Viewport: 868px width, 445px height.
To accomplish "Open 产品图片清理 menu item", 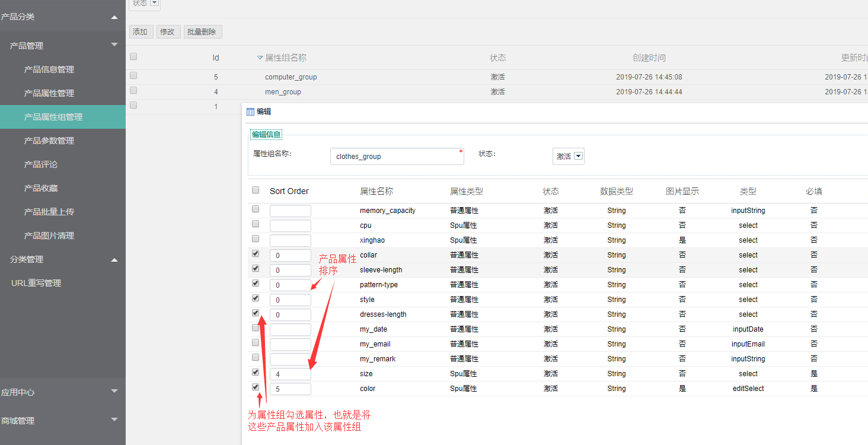I will [x=49, y=236].
